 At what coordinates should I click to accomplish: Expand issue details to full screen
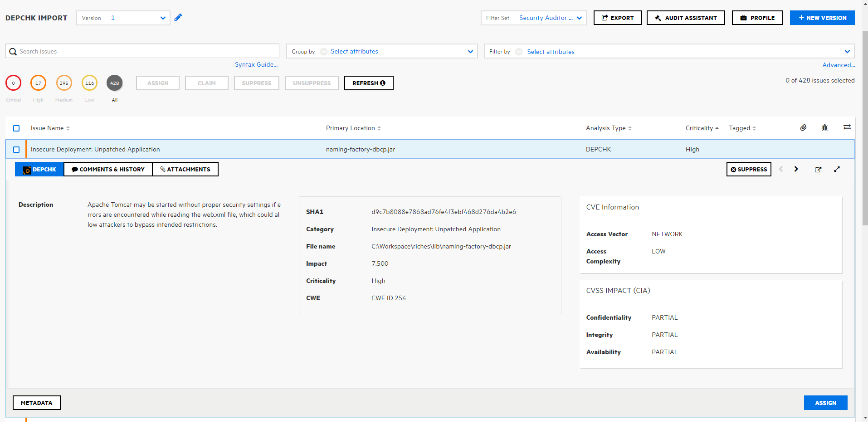(837, 169)
